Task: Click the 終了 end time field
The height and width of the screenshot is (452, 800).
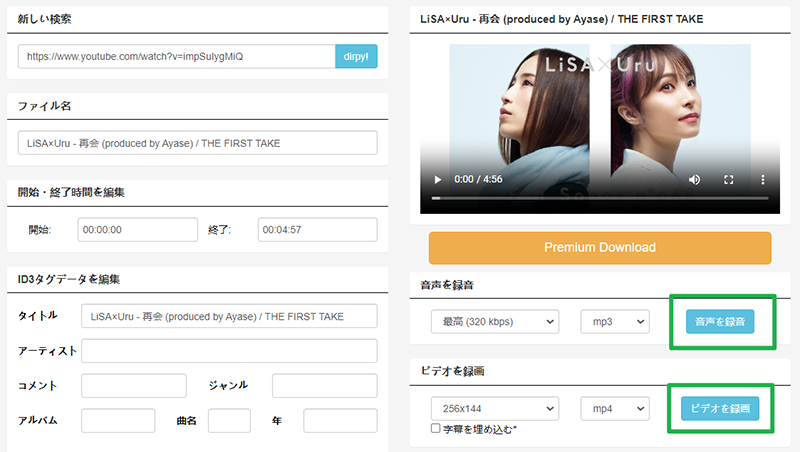Action: 317,230
